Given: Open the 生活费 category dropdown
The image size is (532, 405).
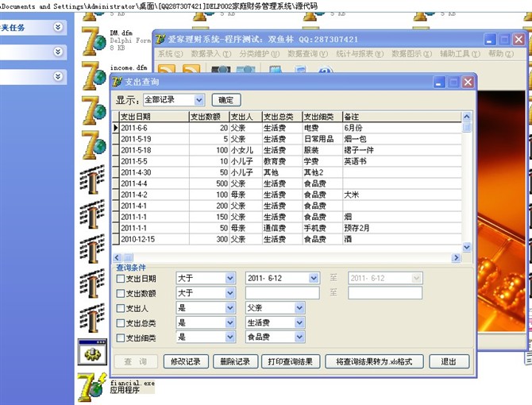Looking at the screenshot, I should pyautogui.click(x=299, y=322).
